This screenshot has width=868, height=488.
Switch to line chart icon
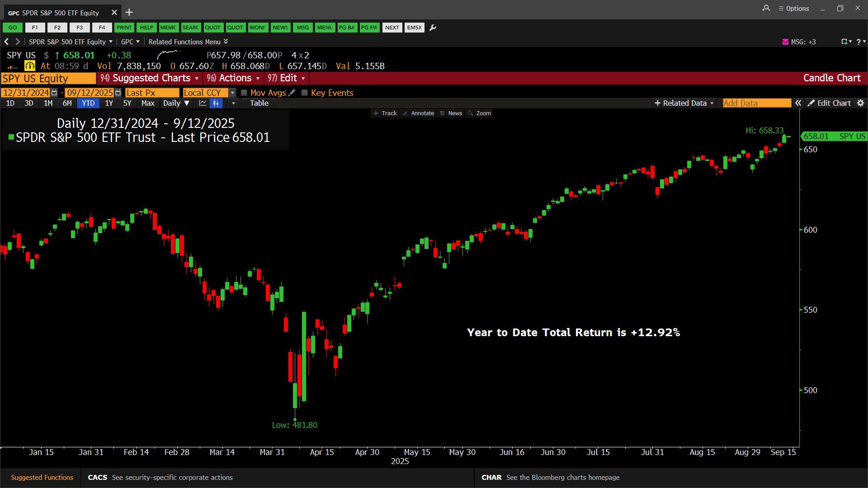pos(203,103)
